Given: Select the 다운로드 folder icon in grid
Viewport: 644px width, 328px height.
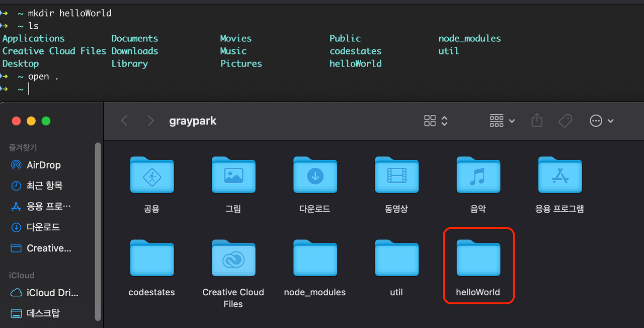Looking at the screenshot, I should (315, 175).
